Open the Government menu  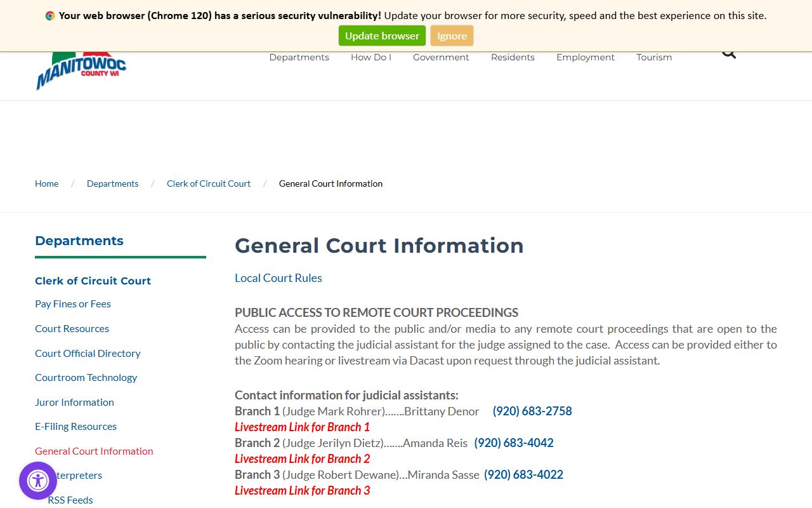tap(441, 57)
